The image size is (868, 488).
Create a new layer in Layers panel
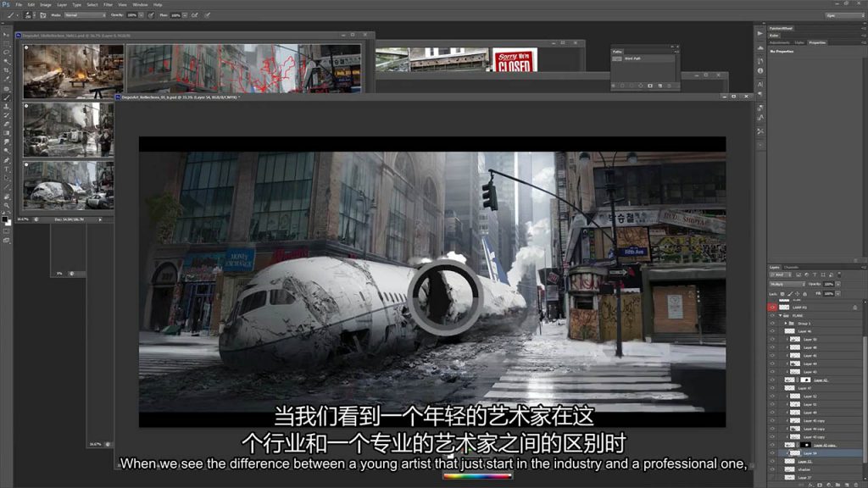848,485
